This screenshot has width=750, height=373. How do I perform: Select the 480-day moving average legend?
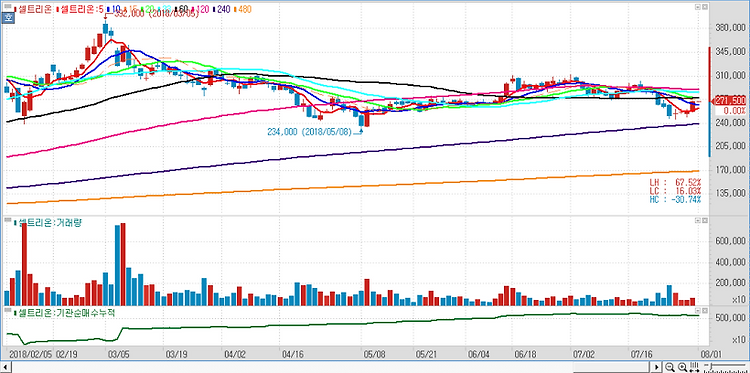[243, 9]
